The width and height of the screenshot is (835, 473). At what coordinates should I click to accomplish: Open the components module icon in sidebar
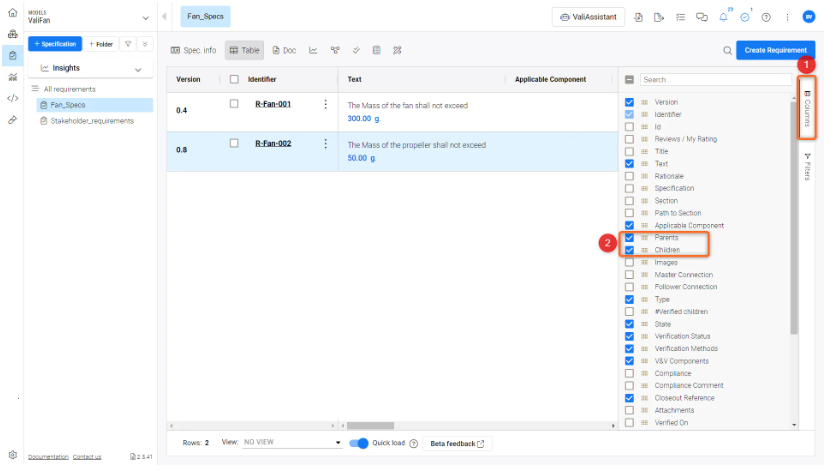tap(12, 34)
